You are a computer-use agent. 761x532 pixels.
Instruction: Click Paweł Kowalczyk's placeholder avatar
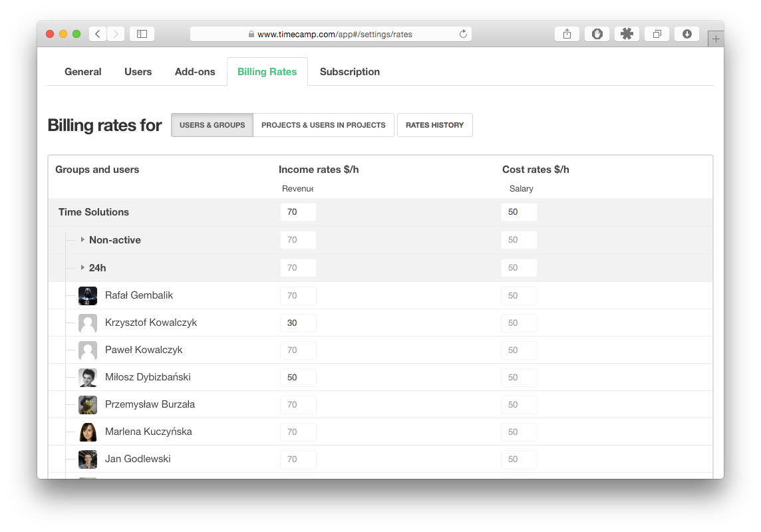coord(88,350)
